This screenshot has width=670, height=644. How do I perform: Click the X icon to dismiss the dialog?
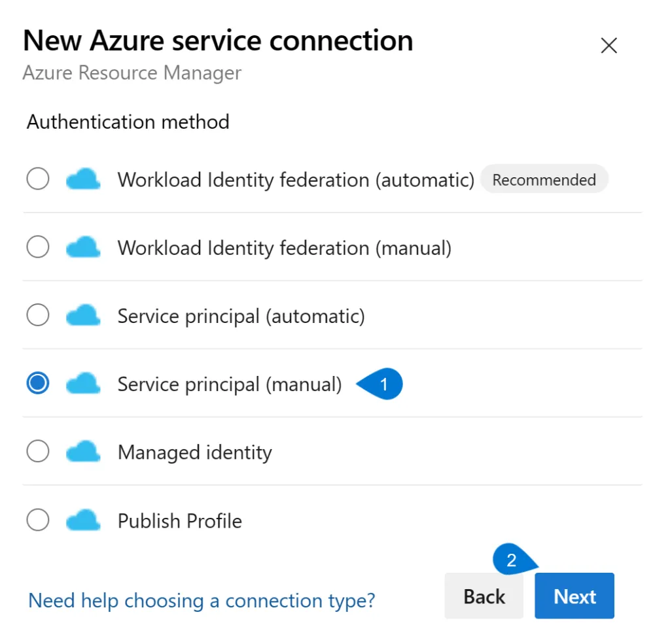[x=608, y=45]
